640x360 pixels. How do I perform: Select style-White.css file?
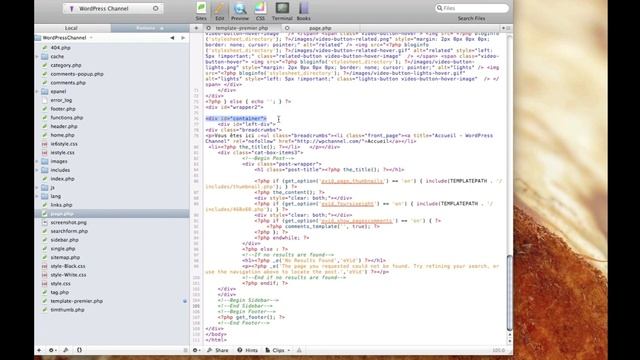coord(68,275)
